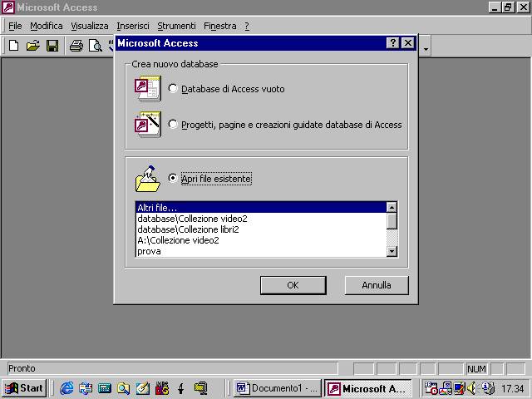Select Progetti, pagine e creazioni guidate option
Image resolution: width=532 pixels, height=399 pixels.
pos(173,124)
